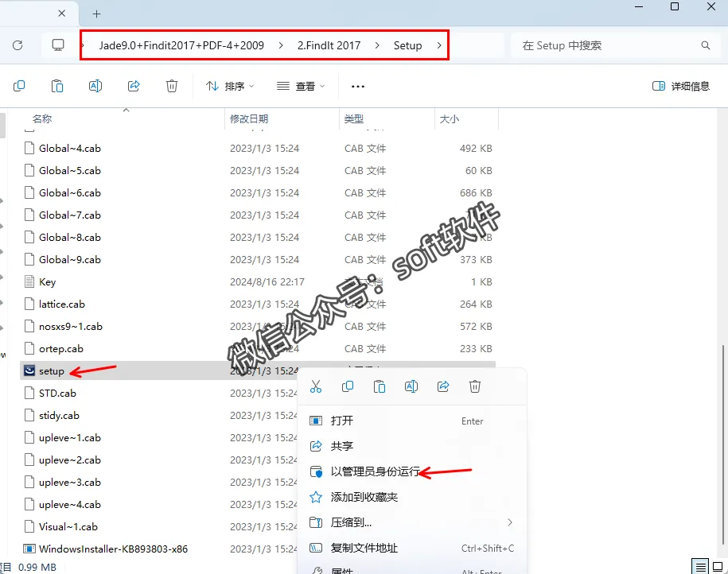Click the toolbar Share icon
Image resolution: width=728 pixels, height=574 pixels.
pyautogui.click(x=134, y=86)
